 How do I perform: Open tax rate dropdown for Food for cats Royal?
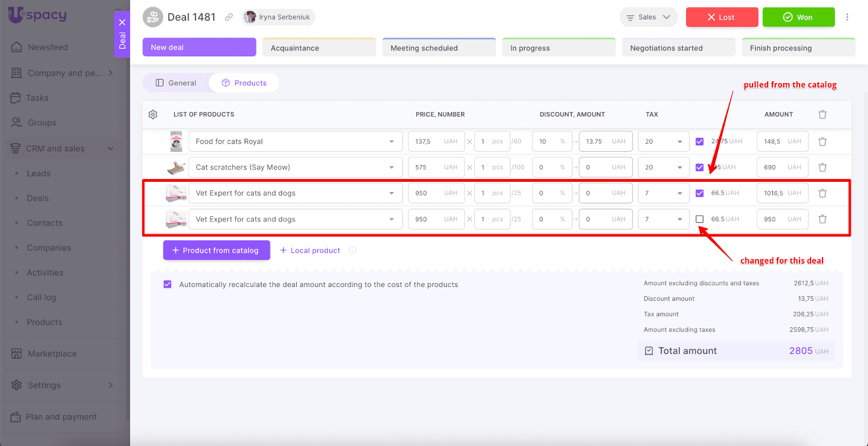tap(679, 142)
